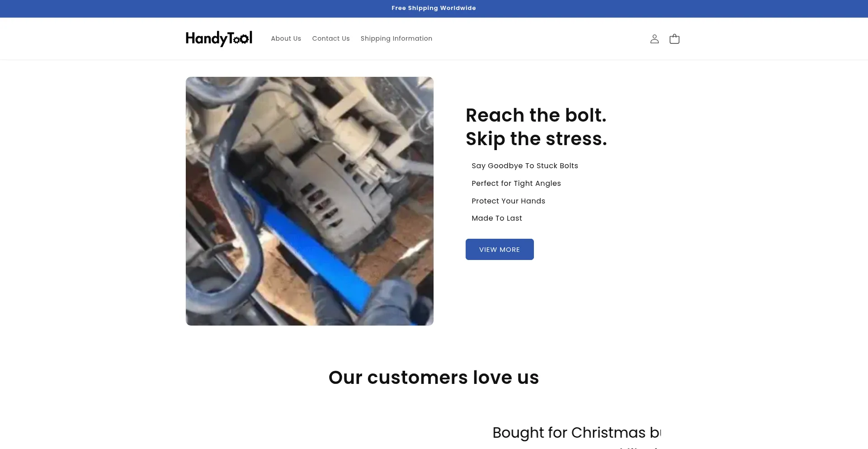Open the Contact Us page

tap(330, 38)
